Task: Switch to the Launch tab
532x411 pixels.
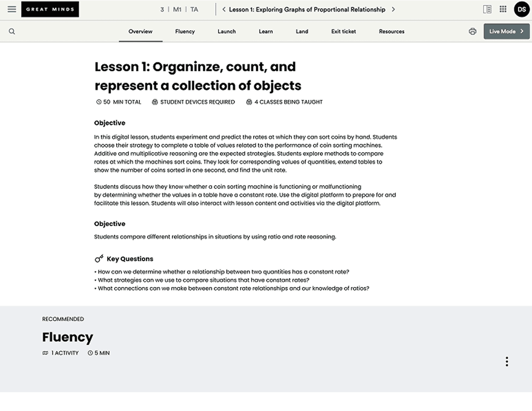Action: [x=227, y=31]
